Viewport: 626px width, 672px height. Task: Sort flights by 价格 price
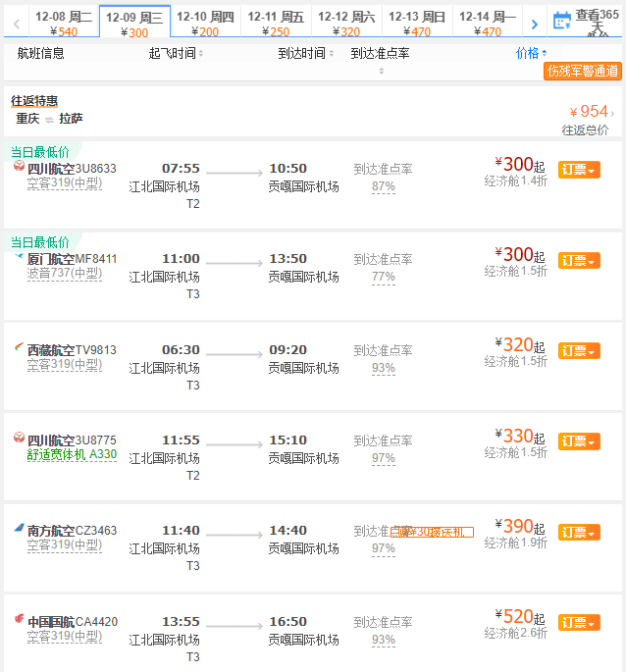point(531,53)
